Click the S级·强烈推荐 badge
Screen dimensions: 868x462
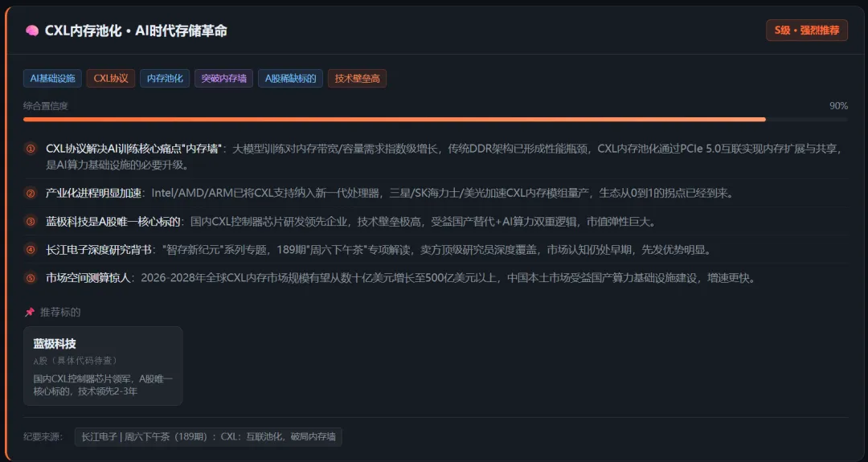click(807, 31)
